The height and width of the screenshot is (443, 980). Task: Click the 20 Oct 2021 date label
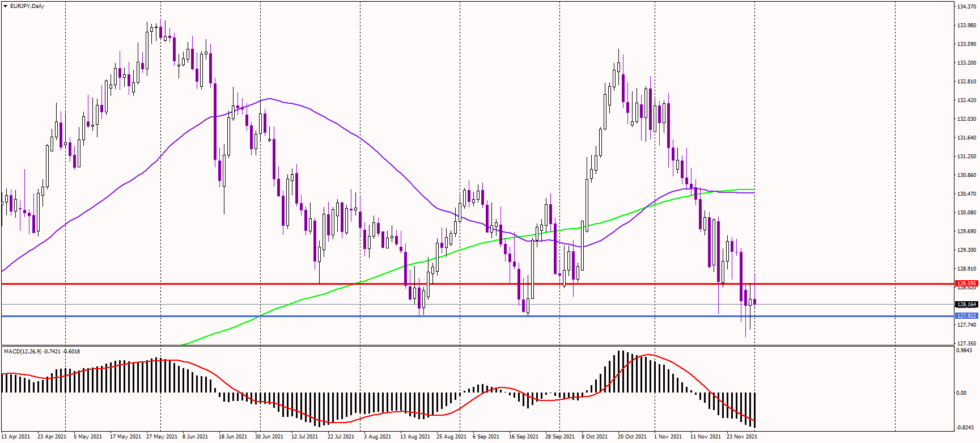(632, 437)
